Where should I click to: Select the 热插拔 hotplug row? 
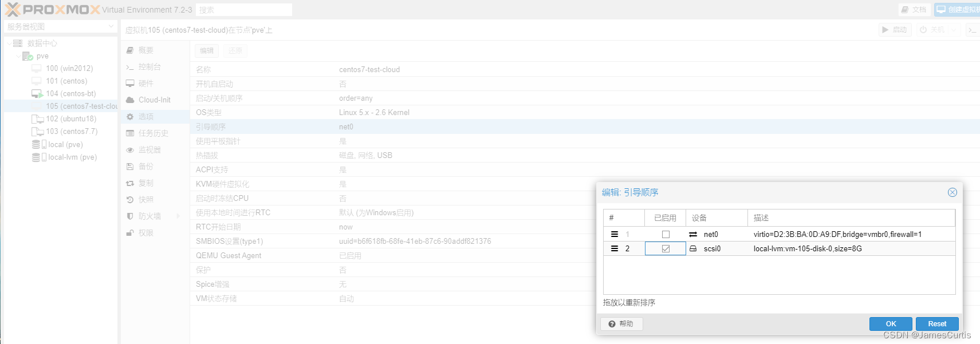coord(585,156)
